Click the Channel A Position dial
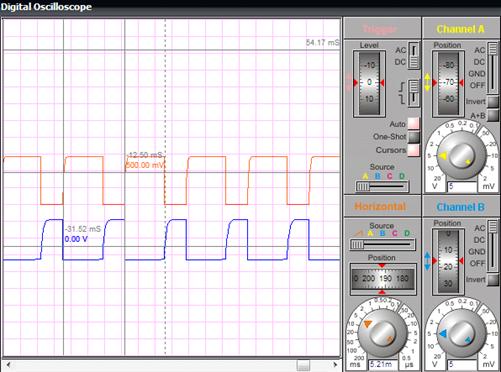Image resolution: width=501 pixels, height=372 pixels. [448, 83]
